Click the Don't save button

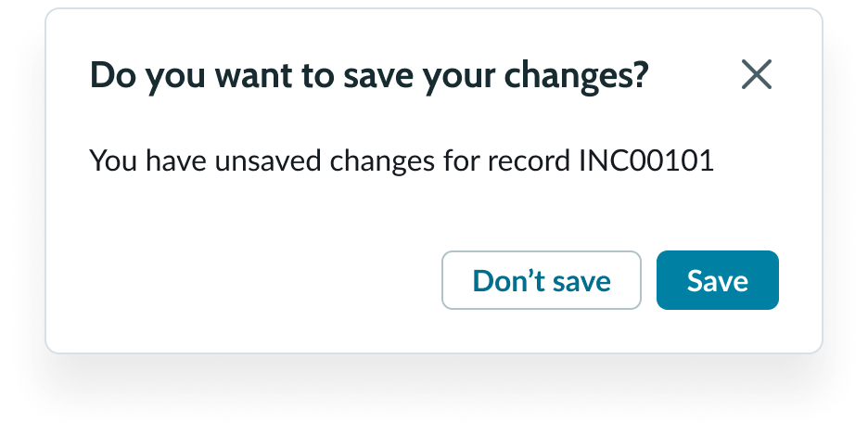pyautogui.click(x=542, y=280)
